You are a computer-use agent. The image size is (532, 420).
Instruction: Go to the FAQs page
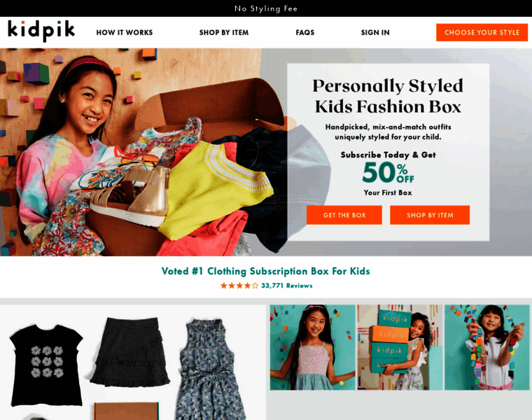[x=305, y=33]
